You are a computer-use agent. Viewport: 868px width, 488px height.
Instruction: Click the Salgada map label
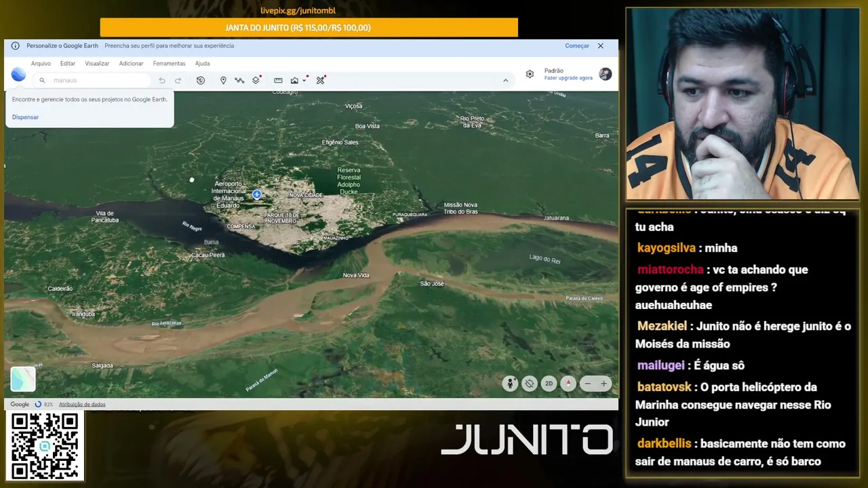pos(102,366)
